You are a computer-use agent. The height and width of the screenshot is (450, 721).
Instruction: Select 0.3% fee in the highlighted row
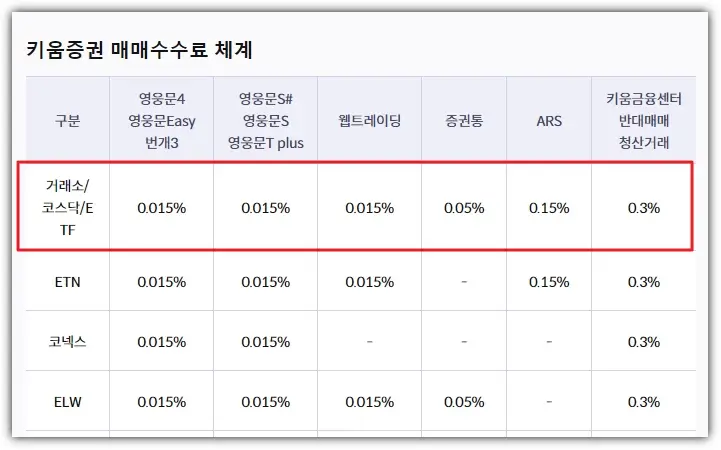coord(643,208)
